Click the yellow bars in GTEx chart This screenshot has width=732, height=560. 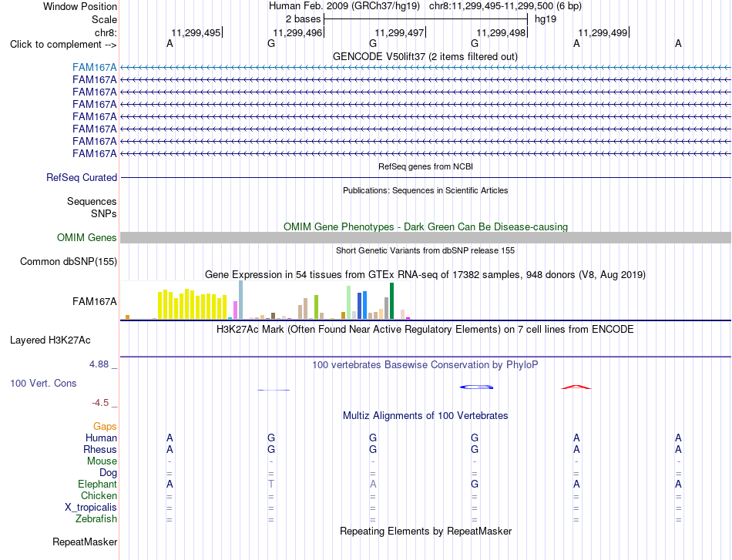(193, 304)
